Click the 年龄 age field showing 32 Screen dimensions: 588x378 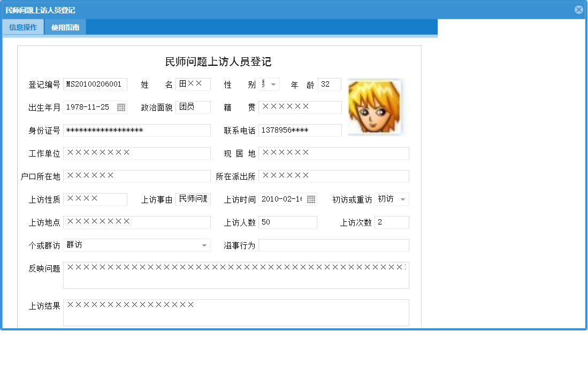(x=329, y=84)
